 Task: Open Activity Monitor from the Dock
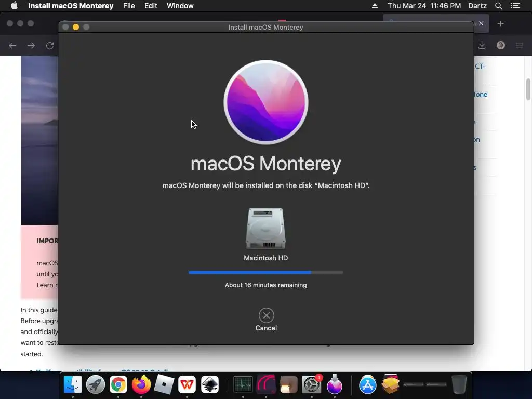[x=243, y=384]
